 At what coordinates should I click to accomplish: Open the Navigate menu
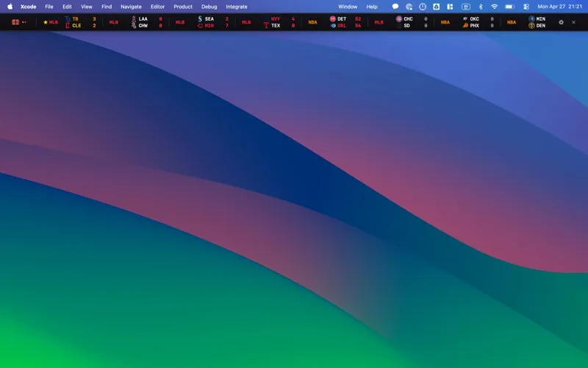click(x=131, y=7)
